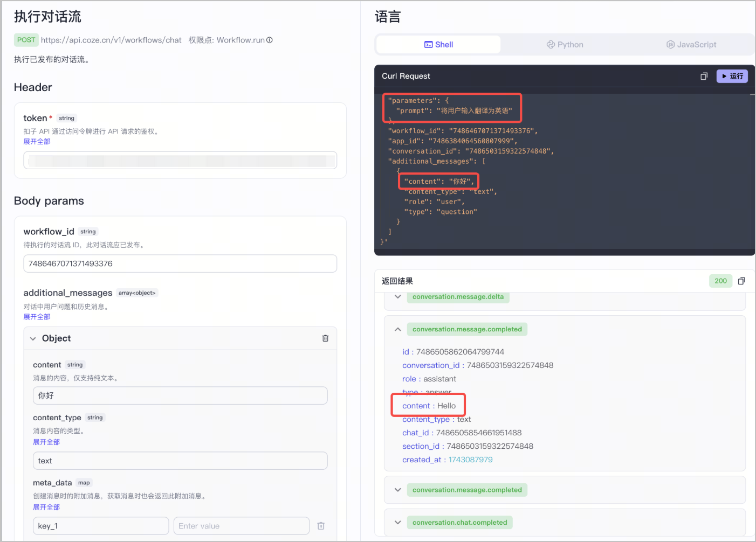Expand the conversation.chat.completed event
This screenshot has width=756, height=542.
pyautogui.click(x=397, y=523)
